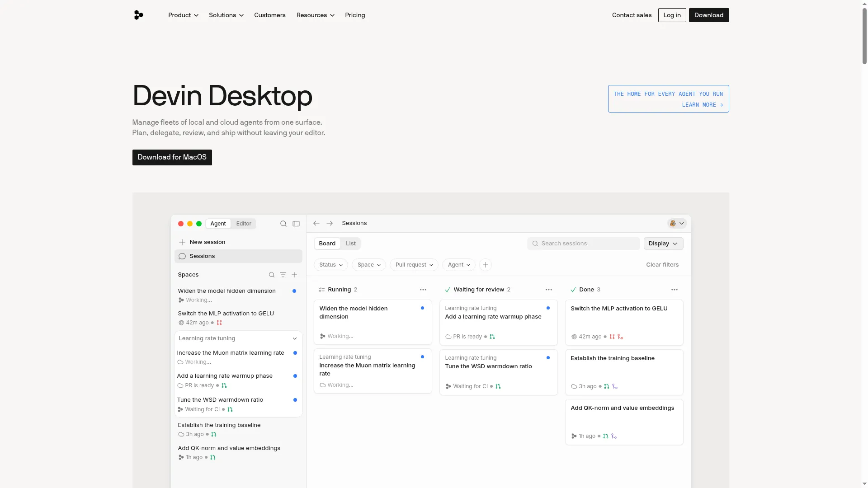Screen dimensions: 868x488
Task: Click merge icon on Establish training baseline card
Action: pyautogui.click(x=615, y=386)
